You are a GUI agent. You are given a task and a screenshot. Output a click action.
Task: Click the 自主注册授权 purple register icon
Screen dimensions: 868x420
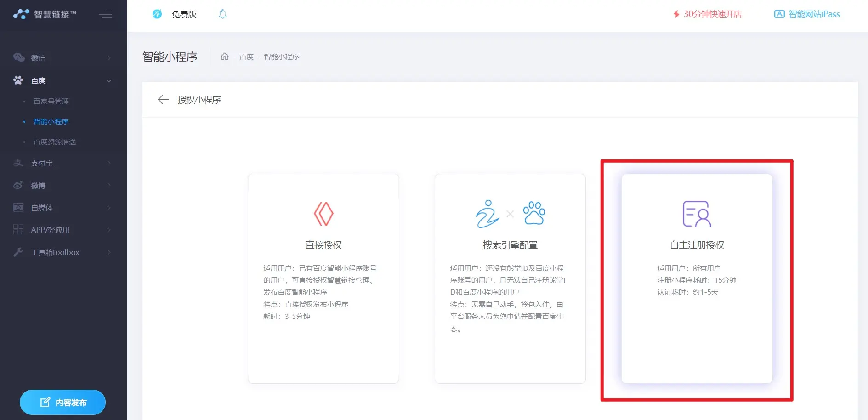coord(697,214)
